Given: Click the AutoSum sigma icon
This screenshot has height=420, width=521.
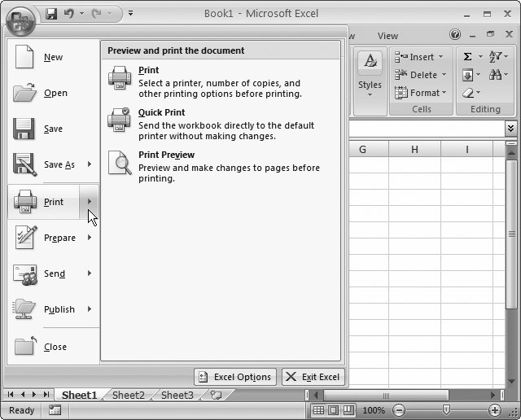Looking at the screenshot, I should click(x=467, y=57).
